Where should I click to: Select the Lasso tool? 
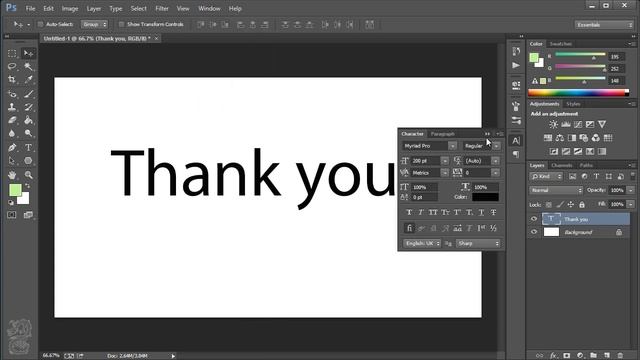pos(12,66)
